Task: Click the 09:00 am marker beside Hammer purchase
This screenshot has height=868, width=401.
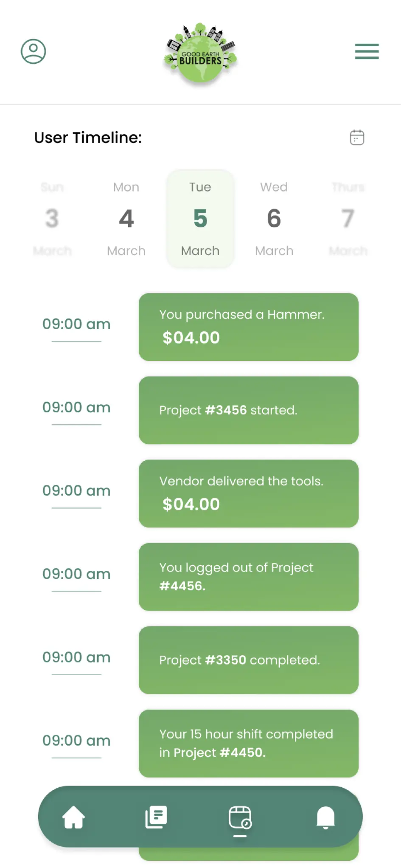Action: click(x=76, y=324)
